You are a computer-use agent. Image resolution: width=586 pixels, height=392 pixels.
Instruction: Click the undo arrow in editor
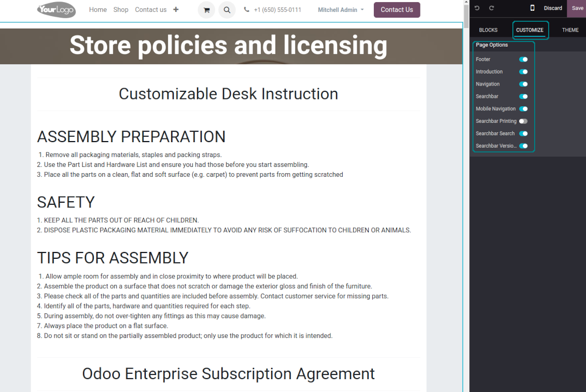477,8
